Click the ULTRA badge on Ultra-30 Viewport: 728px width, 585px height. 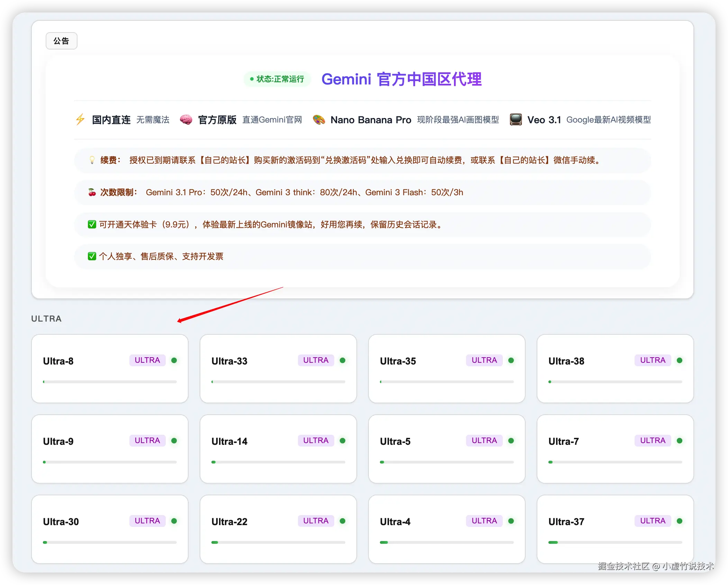147,521
